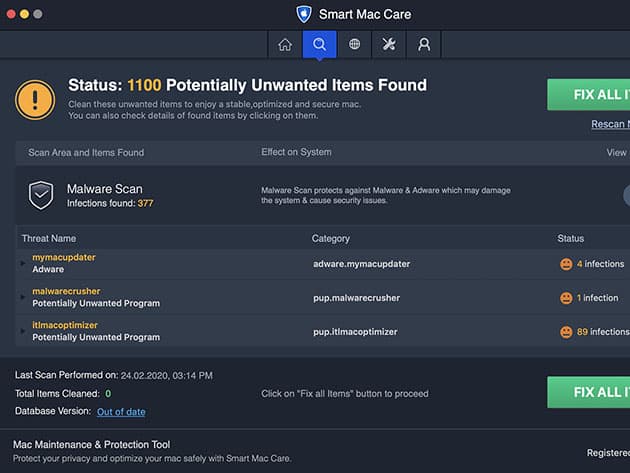Click the 4 infections status

click(x=593, y=264)
